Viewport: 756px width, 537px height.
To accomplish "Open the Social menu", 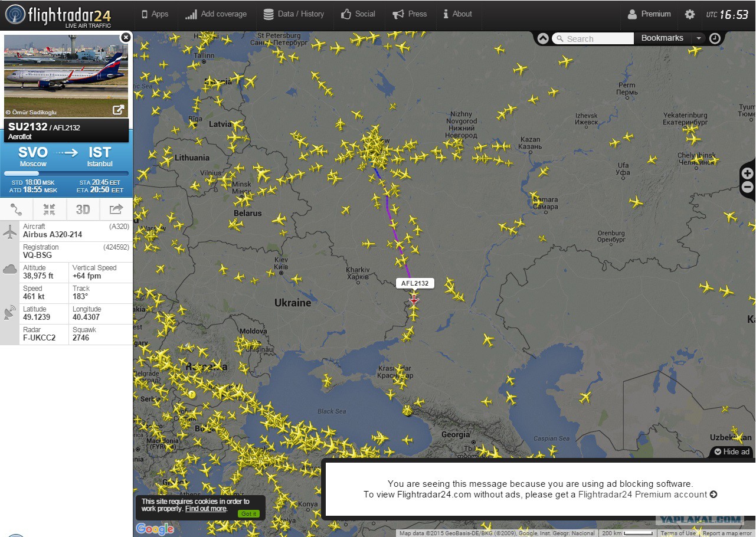I will point(358,14).
